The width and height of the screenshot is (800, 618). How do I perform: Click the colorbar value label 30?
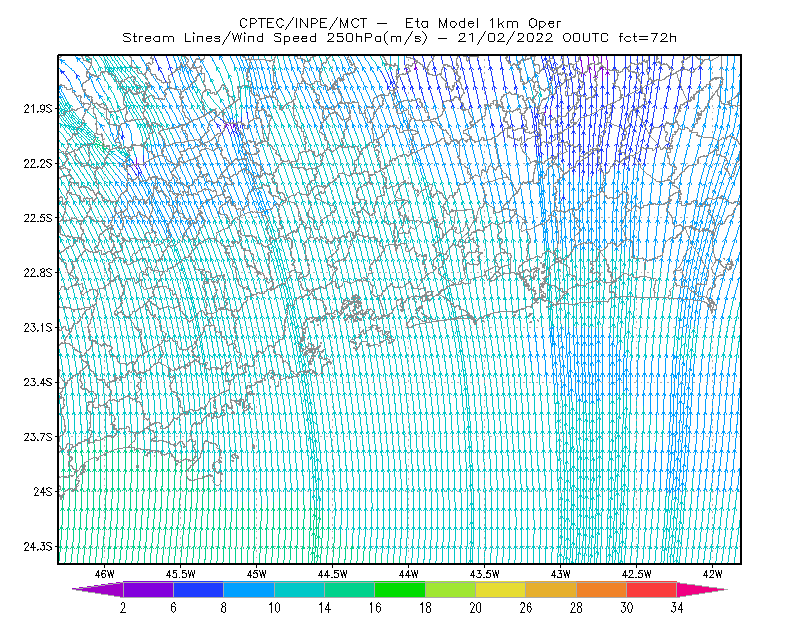(x=627, y=608)
